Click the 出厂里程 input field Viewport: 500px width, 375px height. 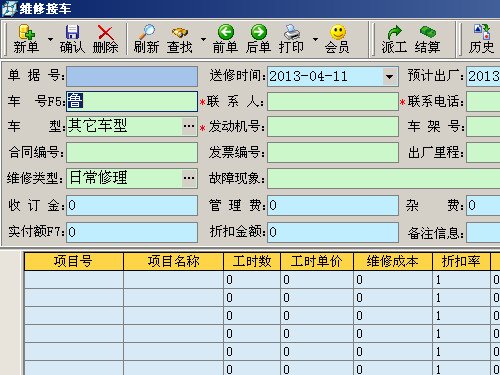[x=483, y=152]
